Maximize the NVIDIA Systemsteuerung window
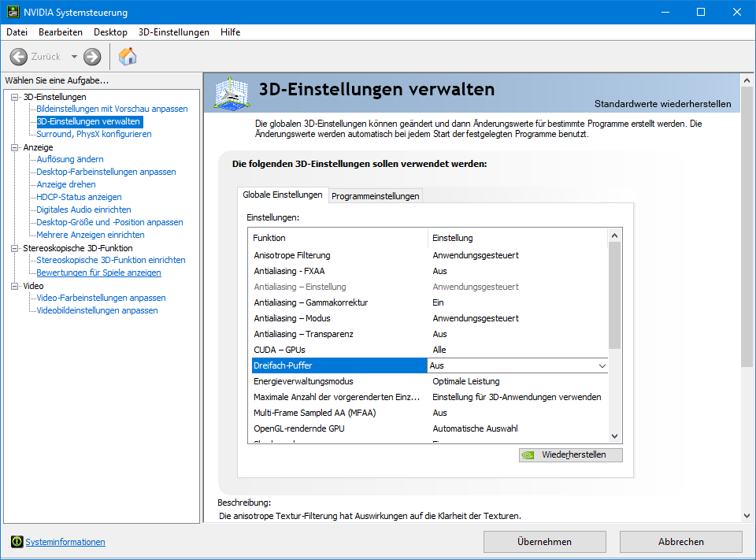The height and width of the screenshot is (560, 756). (701, 12)
